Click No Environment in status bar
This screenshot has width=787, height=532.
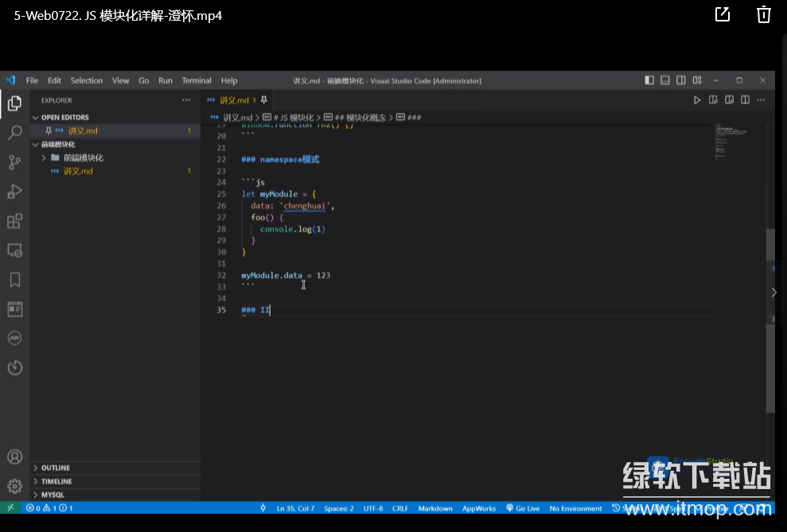(575, 508)
